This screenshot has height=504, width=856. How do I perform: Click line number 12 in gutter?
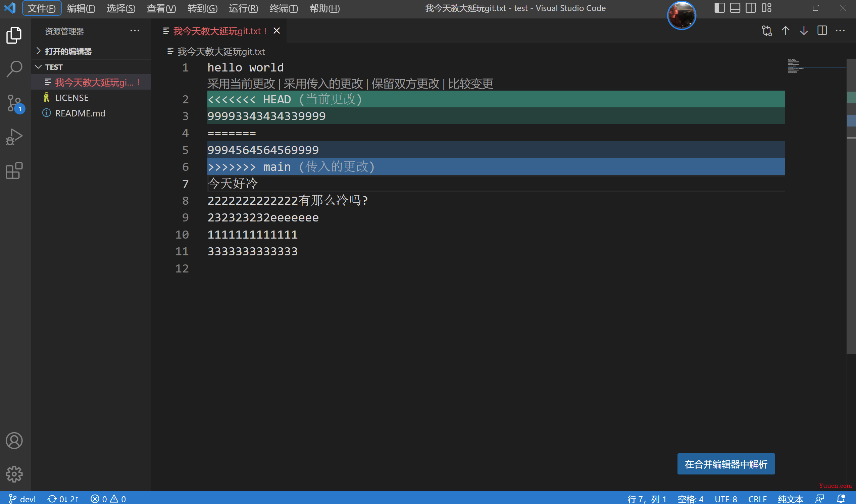[182, 268]
